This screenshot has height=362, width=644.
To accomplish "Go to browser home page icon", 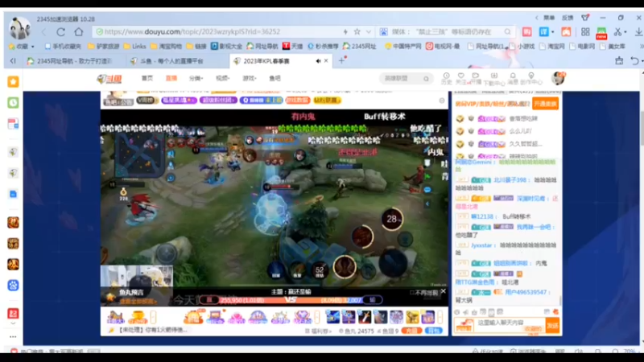I will click(78, 31).
